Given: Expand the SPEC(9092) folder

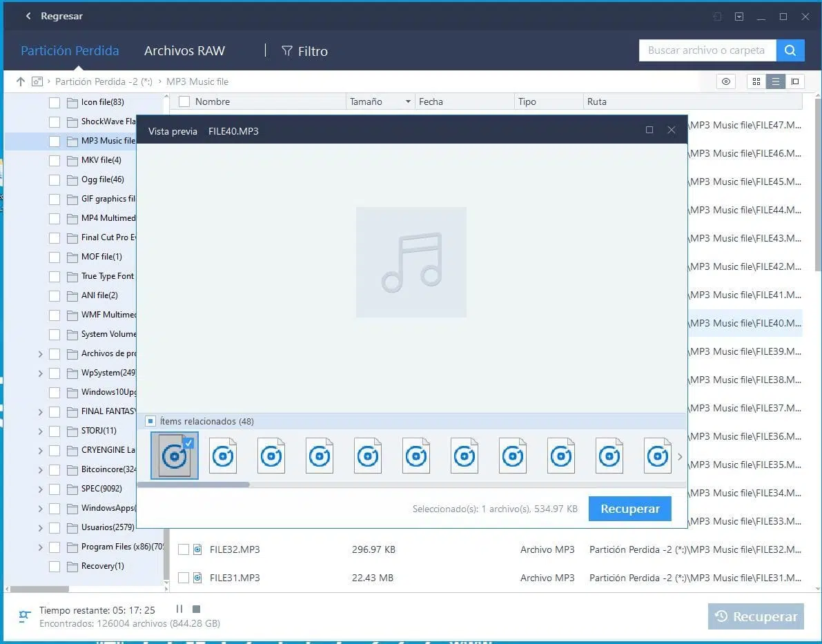Looking at the screenshot, I should pos(40,489).
